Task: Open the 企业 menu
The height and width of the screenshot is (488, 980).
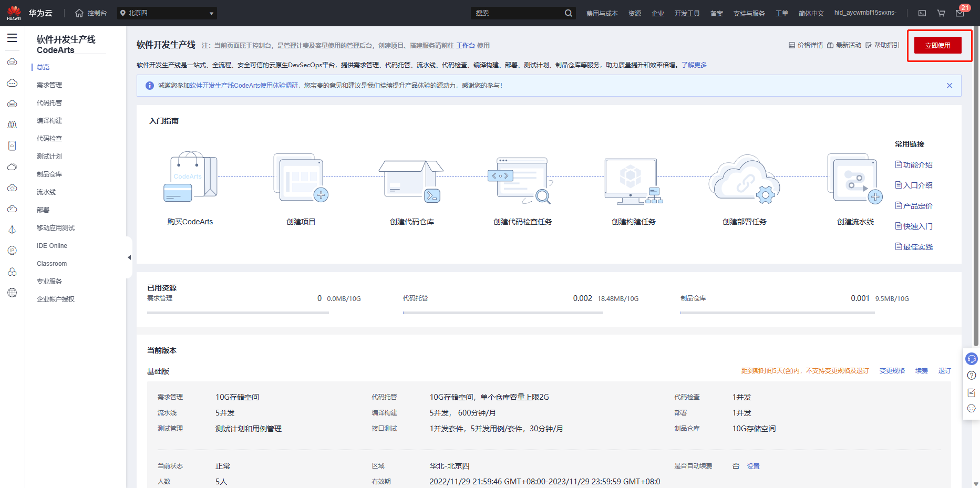Action: [x=657, y=13]
